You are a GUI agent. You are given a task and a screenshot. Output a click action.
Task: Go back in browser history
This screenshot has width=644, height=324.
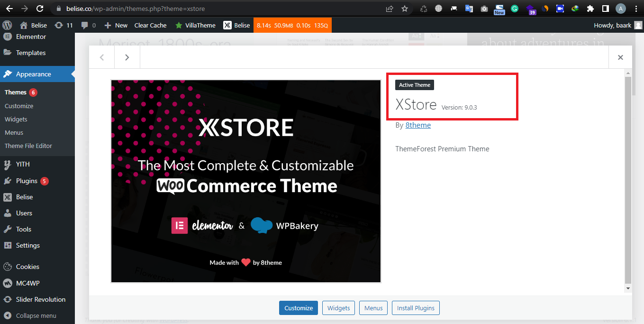[x=9, y=9]
